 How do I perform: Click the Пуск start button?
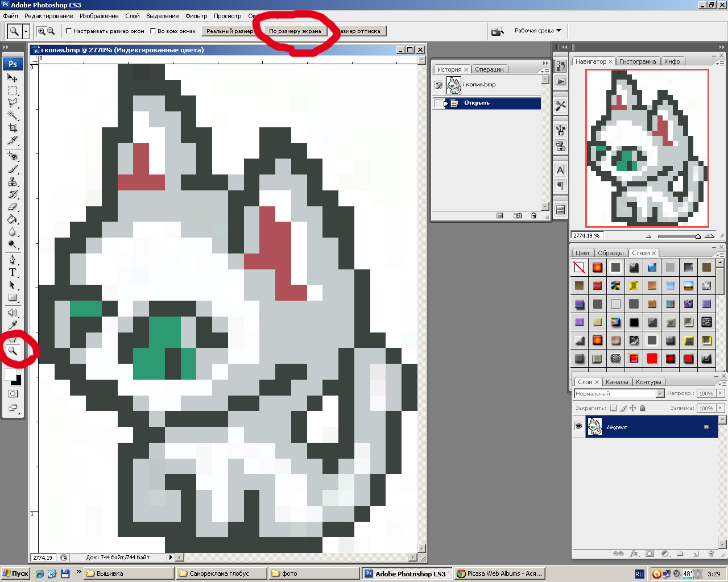click(15, 573)
